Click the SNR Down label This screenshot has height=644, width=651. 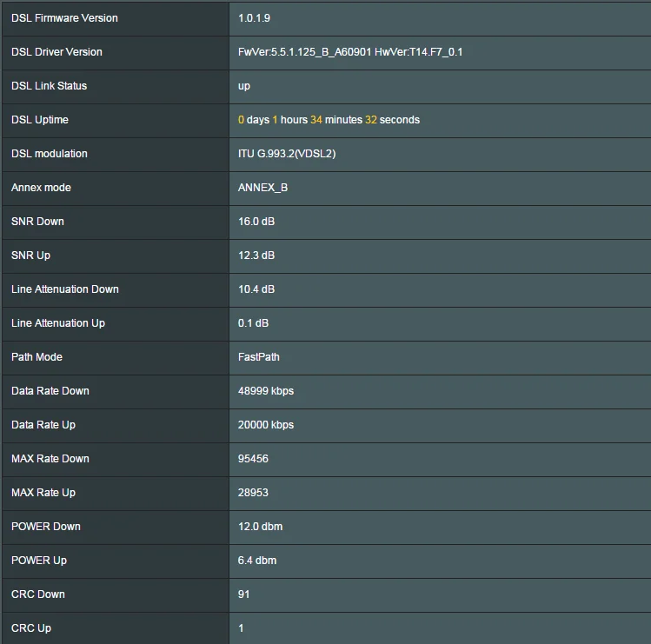37,222
